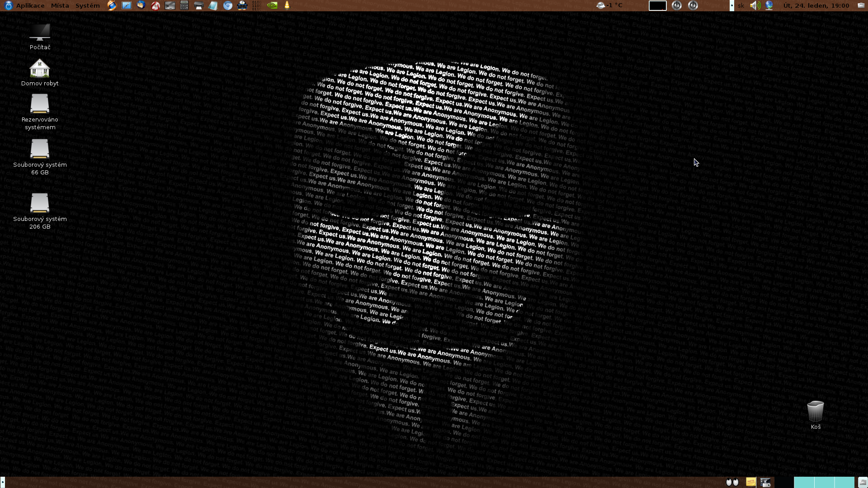The image size is (868, 488).
Task: Open NVIDIA settings launcher icon
Action: 272,5
